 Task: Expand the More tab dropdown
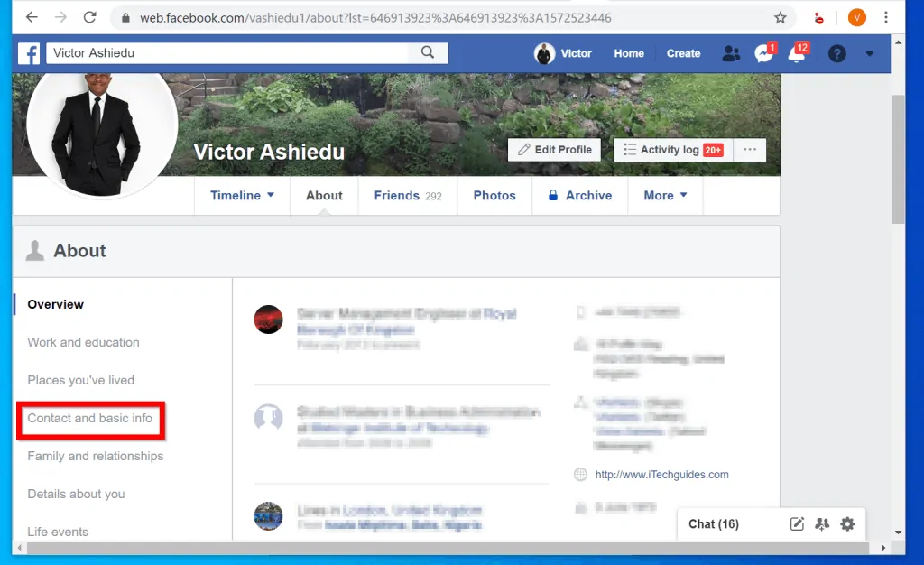665,196
